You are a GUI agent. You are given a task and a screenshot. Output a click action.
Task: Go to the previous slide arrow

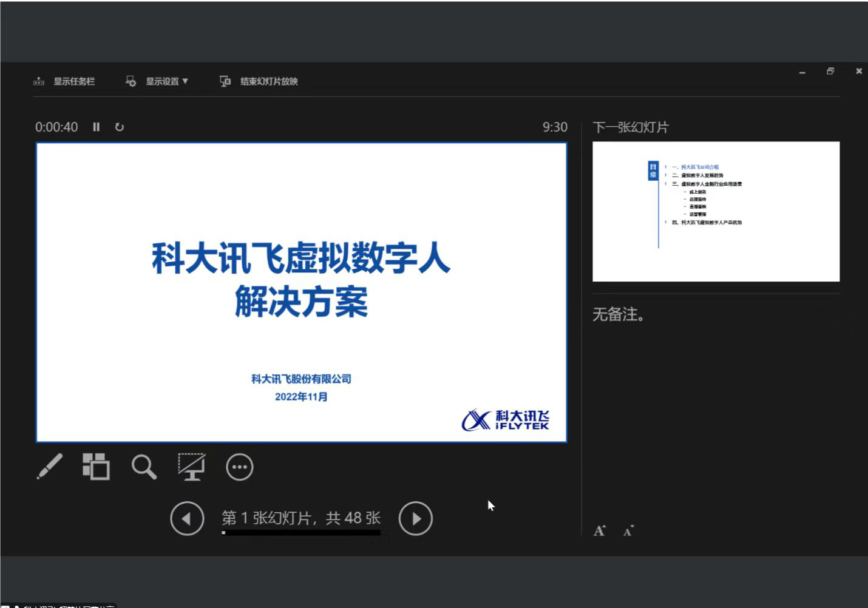[x=187, y=519]
